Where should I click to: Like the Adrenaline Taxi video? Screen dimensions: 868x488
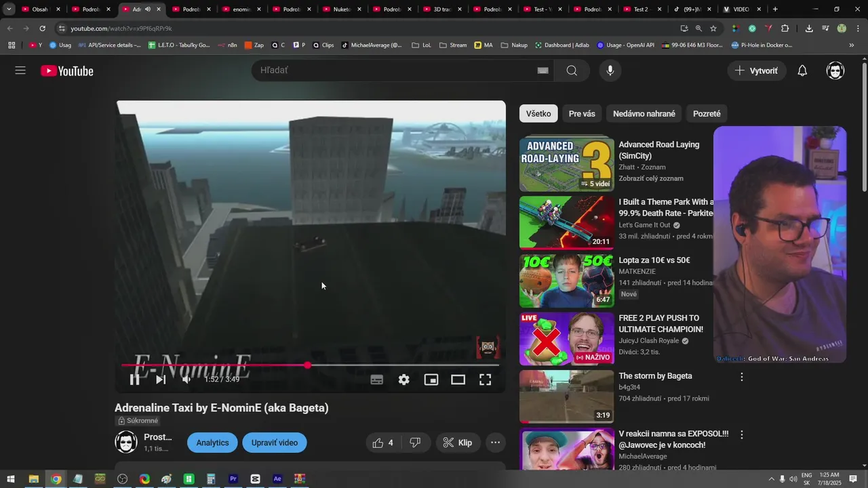[x=384, y=443]
